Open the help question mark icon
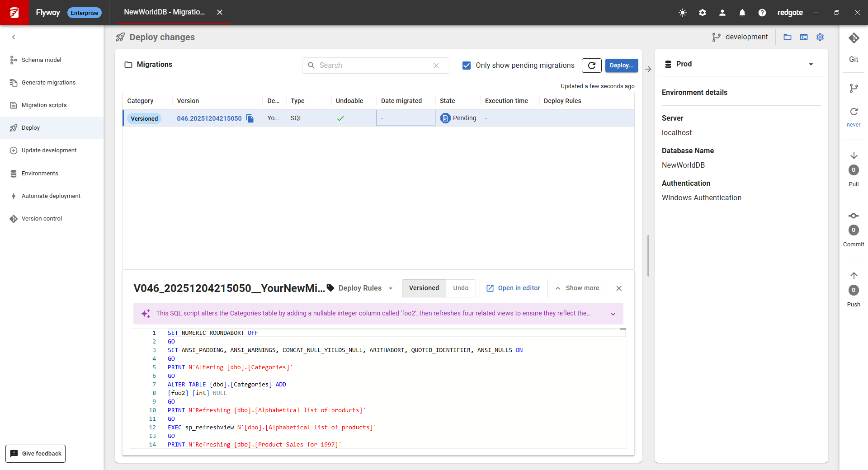The height and width of the screenshot is (470, 868). (762, 13)
